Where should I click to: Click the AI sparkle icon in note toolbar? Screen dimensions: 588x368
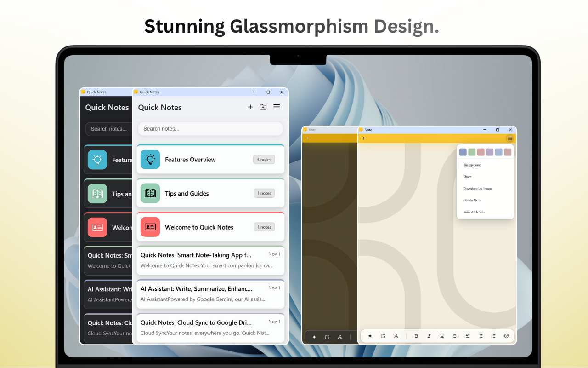click(x=370, y=336)
